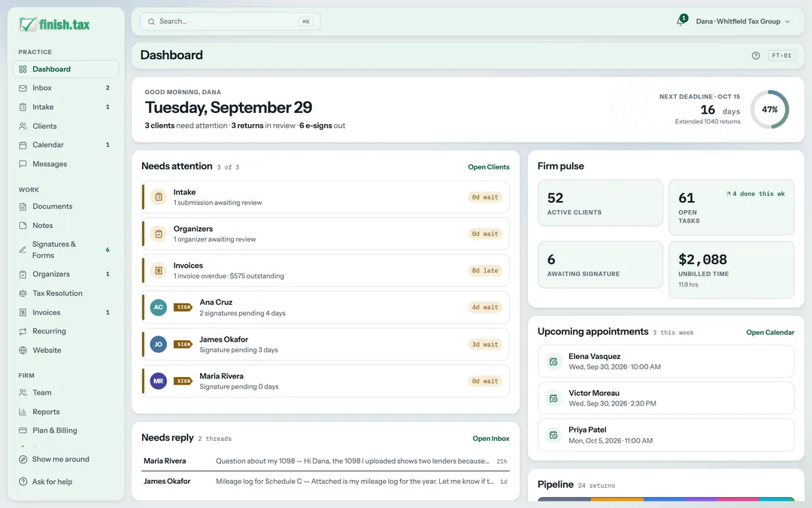
Task: Open James Okafor's mileage log thread
Action: 326,482
